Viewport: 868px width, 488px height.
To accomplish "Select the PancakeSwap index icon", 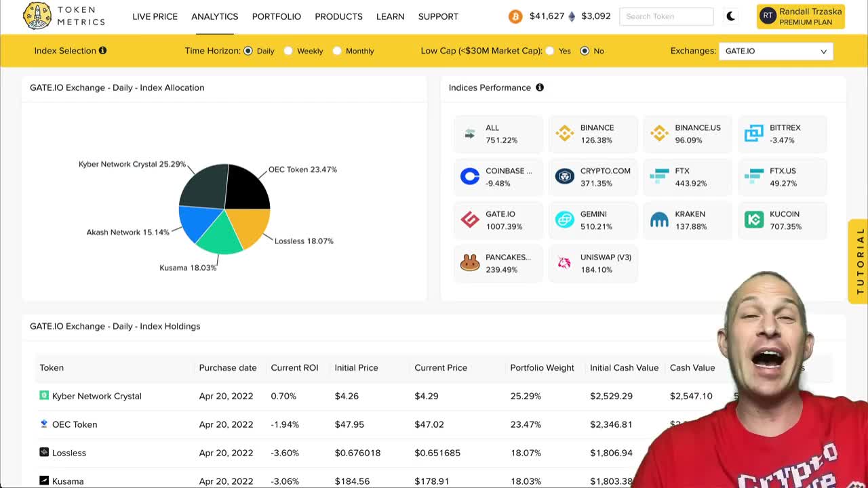I will click(x=470, y=263).
